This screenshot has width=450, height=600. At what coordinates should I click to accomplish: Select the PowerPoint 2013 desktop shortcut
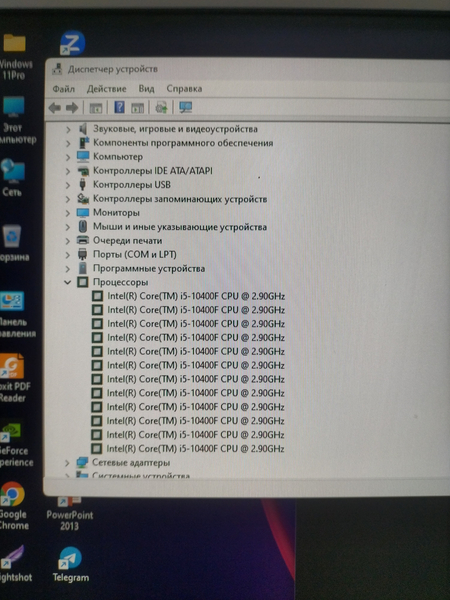[x=70, y=514]
